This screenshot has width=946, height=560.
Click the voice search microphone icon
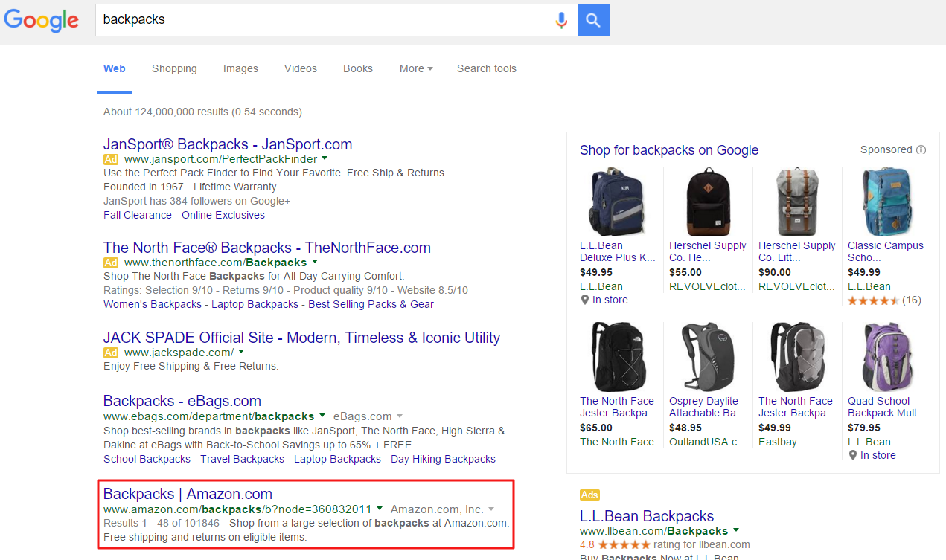click(561, 19)
